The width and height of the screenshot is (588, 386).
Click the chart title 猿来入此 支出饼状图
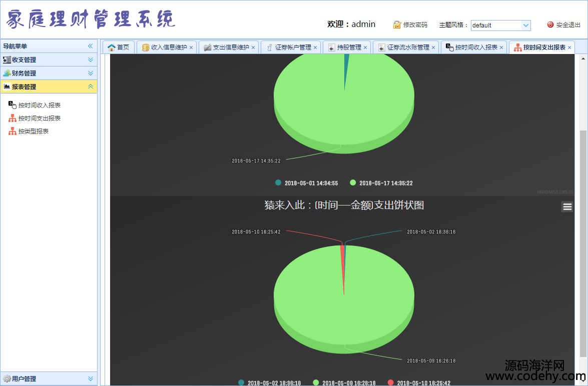(344, 205)
